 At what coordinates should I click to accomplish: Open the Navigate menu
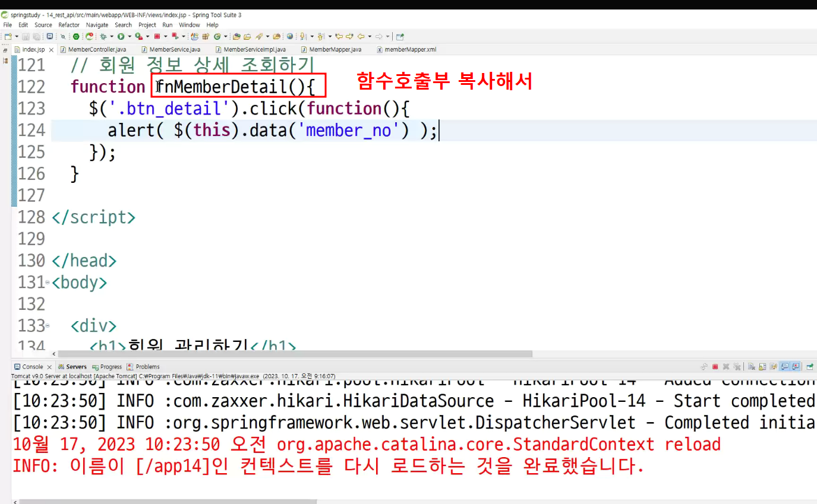tap(97, 25)
